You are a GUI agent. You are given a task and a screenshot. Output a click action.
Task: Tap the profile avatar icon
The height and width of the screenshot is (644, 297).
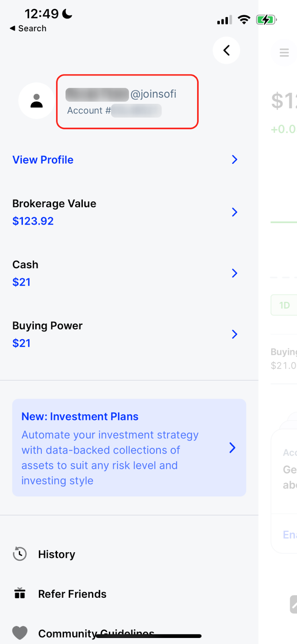click(37, 101)
